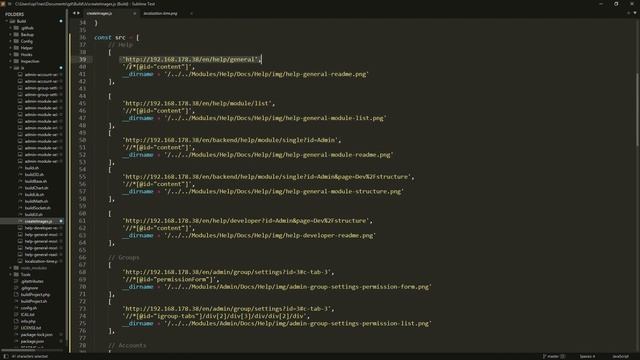The height and width of the screenshot is (360, 640).
Task: Close the createImages.js tab
Action: [135, 13]
